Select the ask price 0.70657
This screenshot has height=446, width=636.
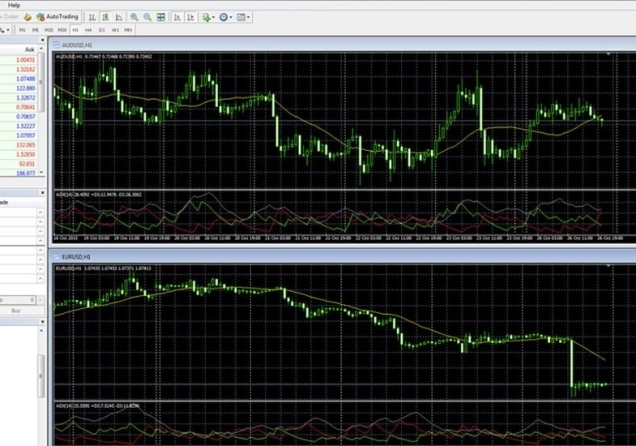(x=26, y=117)
